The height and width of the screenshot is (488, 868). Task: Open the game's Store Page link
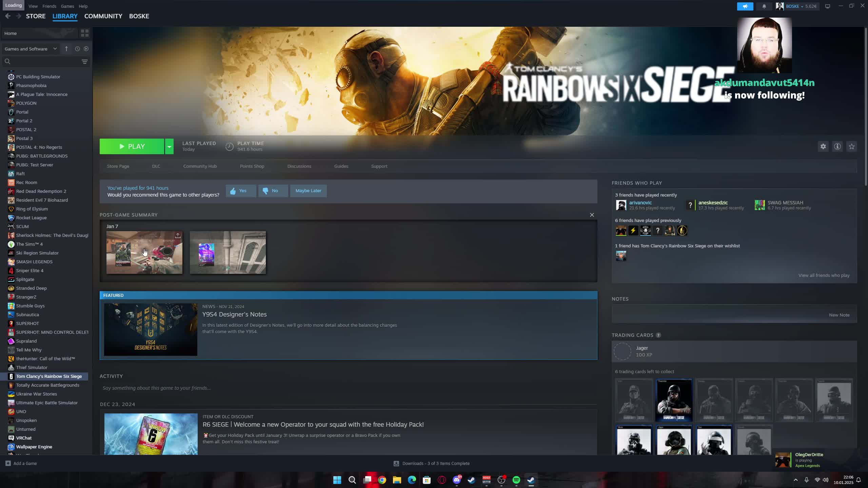tap(118, 166)
